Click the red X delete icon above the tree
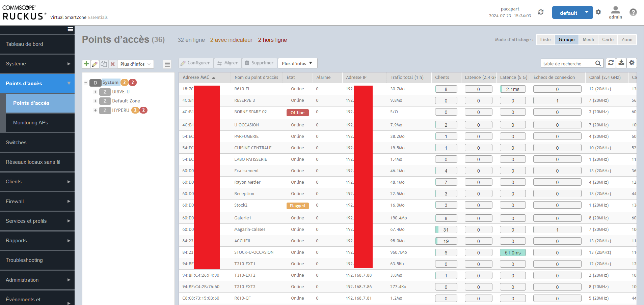The width and height of the screenshot is (644, 305). 113,64
